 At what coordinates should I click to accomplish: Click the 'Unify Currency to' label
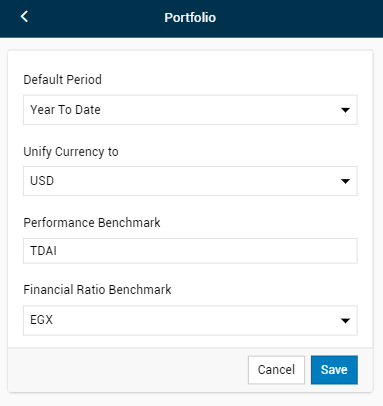(71, 152)
